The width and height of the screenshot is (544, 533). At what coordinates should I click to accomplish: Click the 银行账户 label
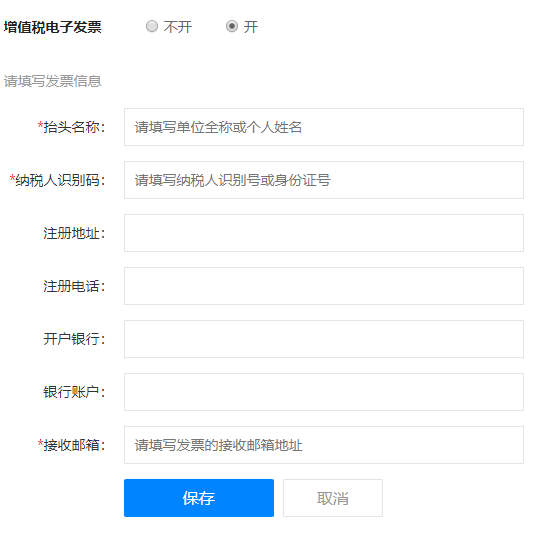(74, 392)
